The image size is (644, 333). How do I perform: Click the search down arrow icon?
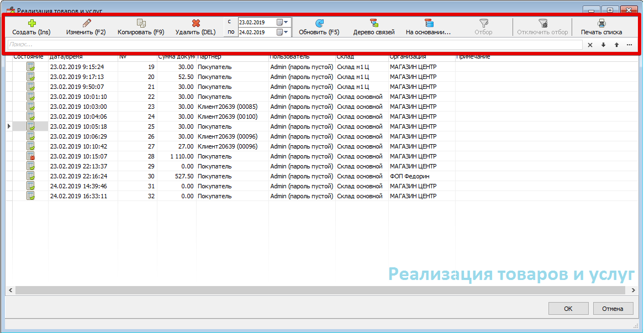pyautogui.click(x=603, y=45)
